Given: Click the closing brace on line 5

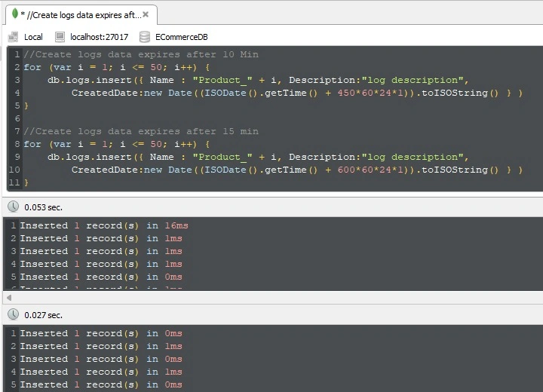Looking at the screenshot, I should tap(26, 106).
